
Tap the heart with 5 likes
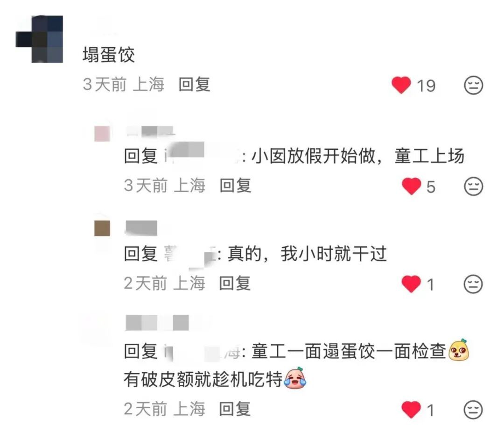pyautogui.click(x=412, y=186)
